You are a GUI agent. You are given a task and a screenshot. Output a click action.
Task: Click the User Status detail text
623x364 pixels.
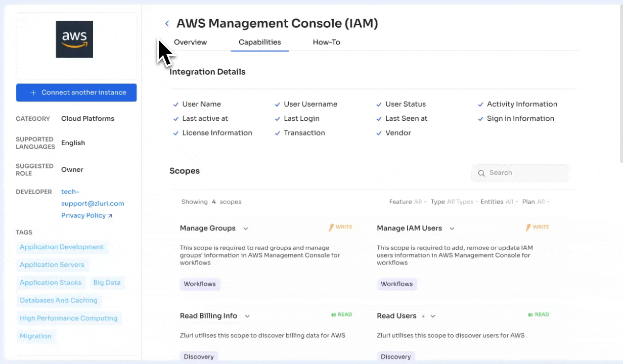(406, 104)
